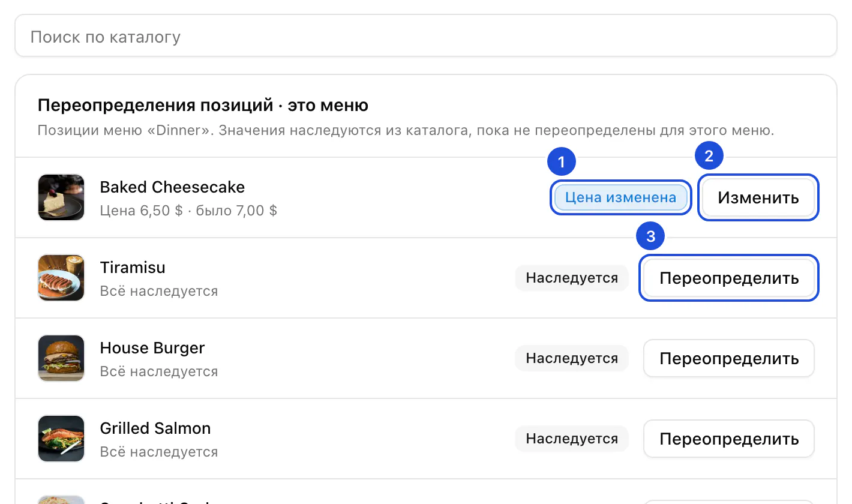Select the Grilled Salmon item name
Screen dimensions: 852x504
coord(155,428)
